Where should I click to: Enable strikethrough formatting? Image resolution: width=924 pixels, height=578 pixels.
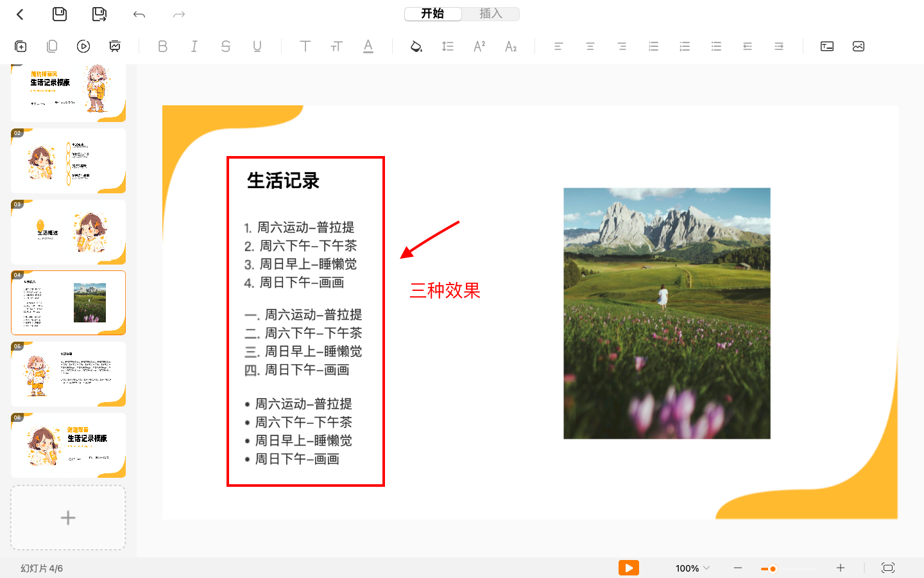[x=225, y=46]
